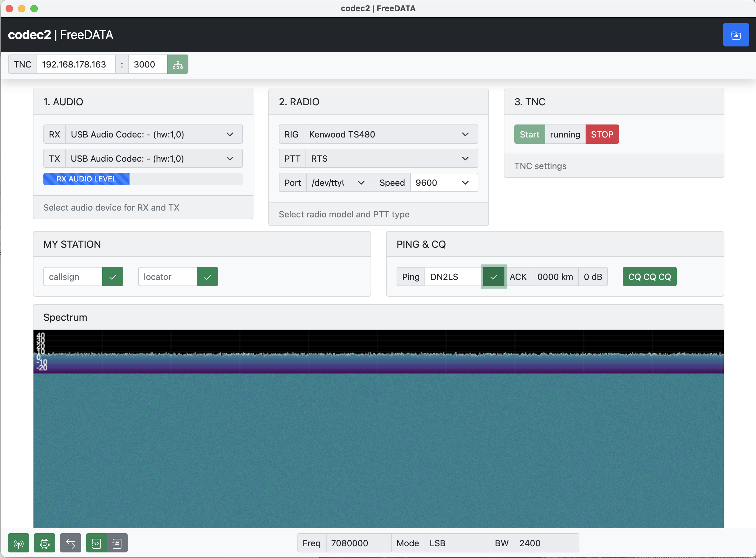Open the Speed 9600 dropdown
This screenshot has height=558, width=756.
(x=444, y=182)
